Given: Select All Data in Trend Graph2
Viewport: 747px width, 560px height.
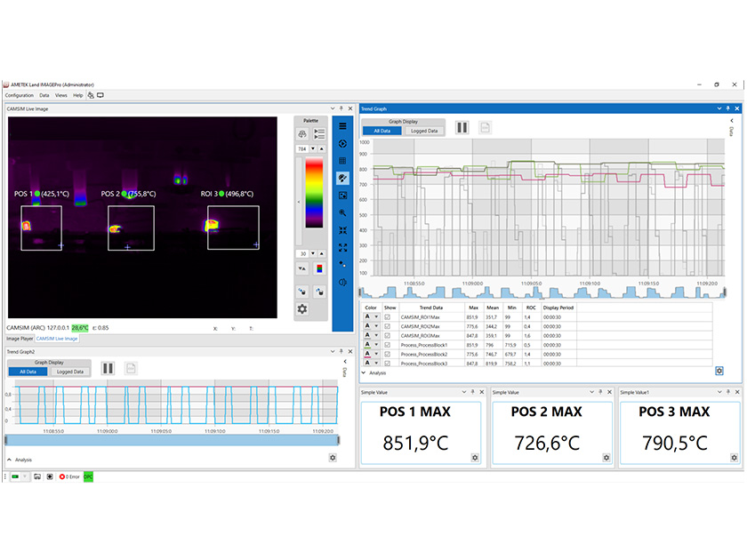Looking at the screenshot, I should (29, 370).
